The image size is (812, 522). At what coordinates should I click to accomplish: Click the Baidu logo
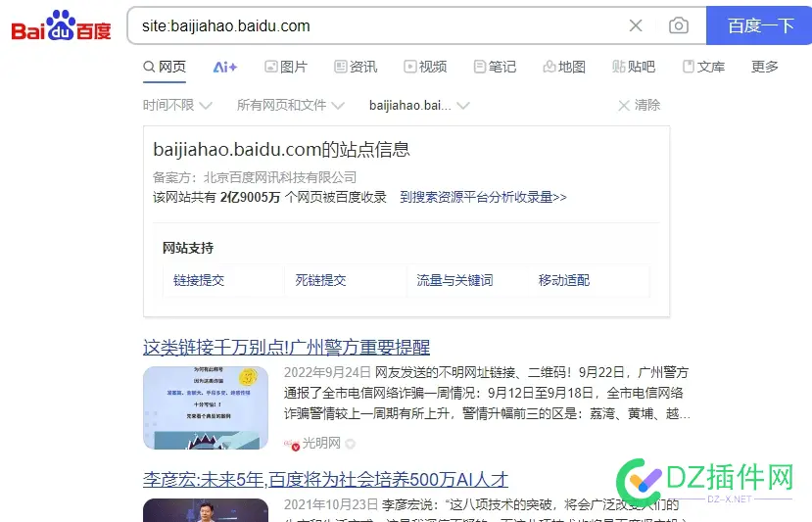61,25
